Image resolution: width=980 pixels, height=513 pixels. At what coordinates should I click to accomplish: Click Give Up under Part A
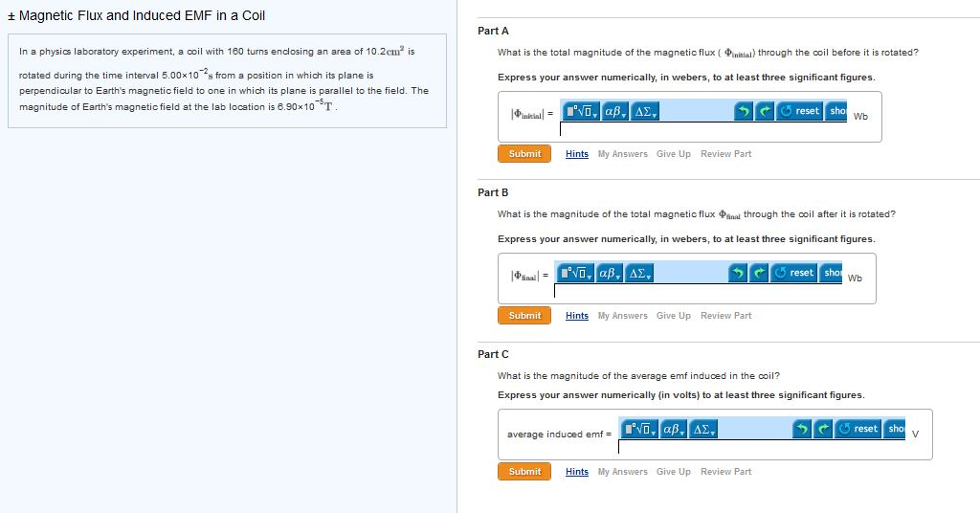tap(673, 154)
